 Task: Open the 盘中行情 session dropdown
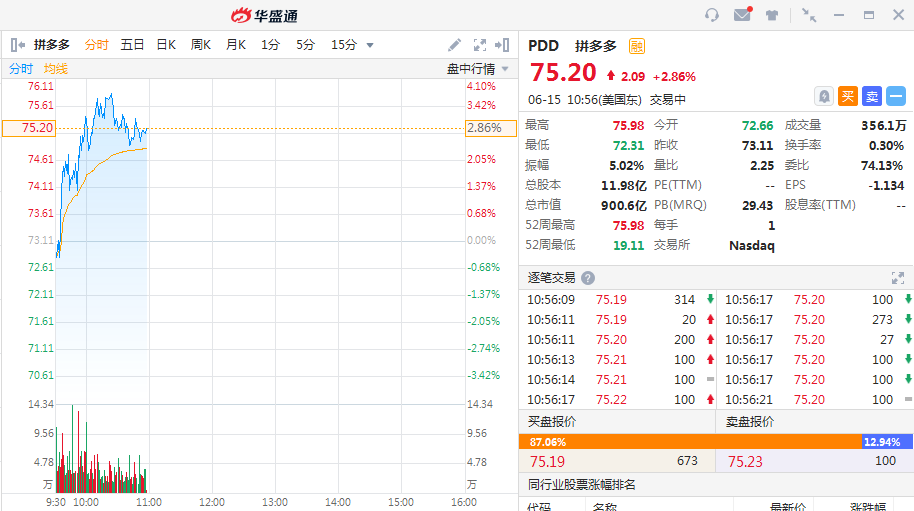[477, 69]
